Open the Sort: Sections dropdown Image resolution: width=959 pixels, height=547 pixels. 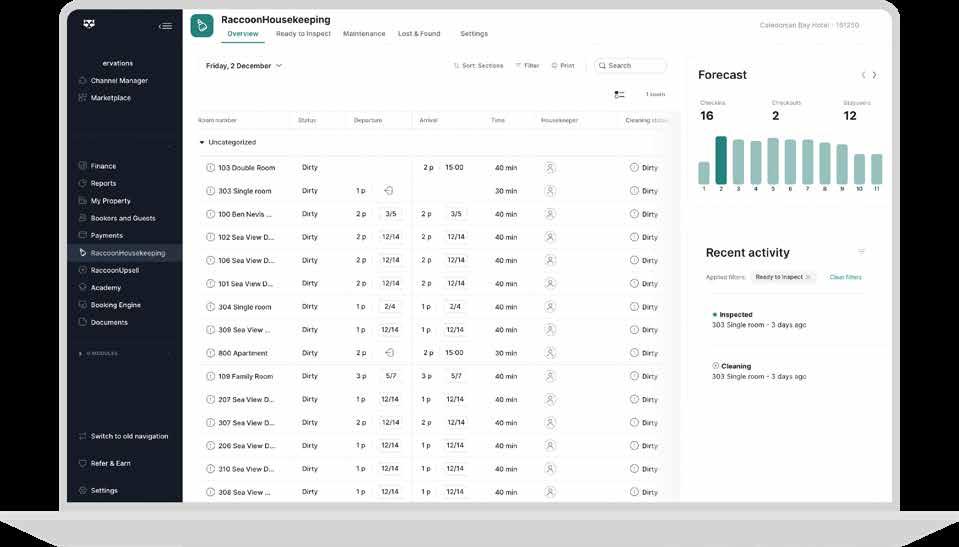(x=478, y=65)
